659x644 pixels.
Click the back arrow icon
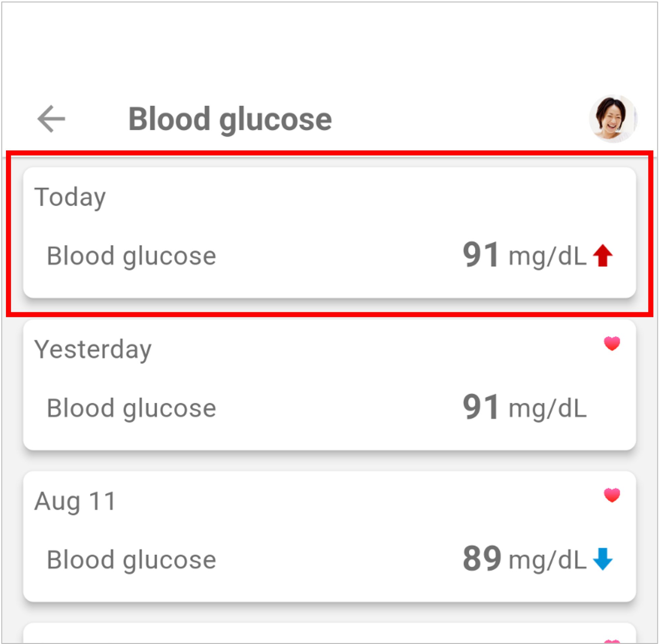(x=51, y=119)
